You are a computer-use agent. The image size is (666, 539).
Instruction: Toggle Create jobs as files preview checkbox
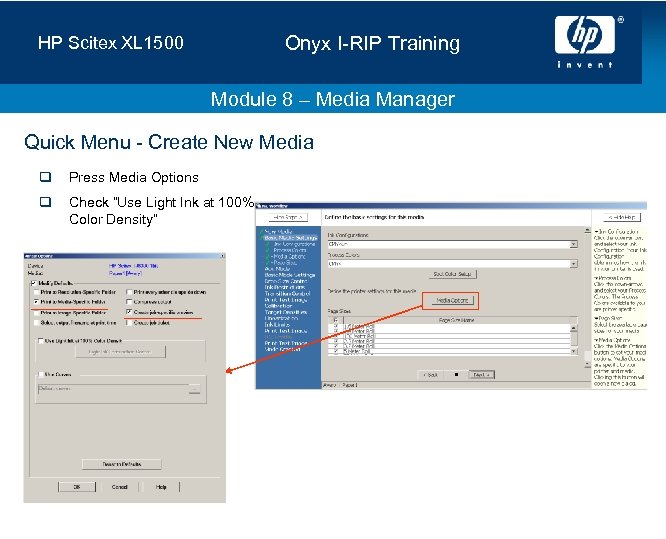click(x=129, y=312)
